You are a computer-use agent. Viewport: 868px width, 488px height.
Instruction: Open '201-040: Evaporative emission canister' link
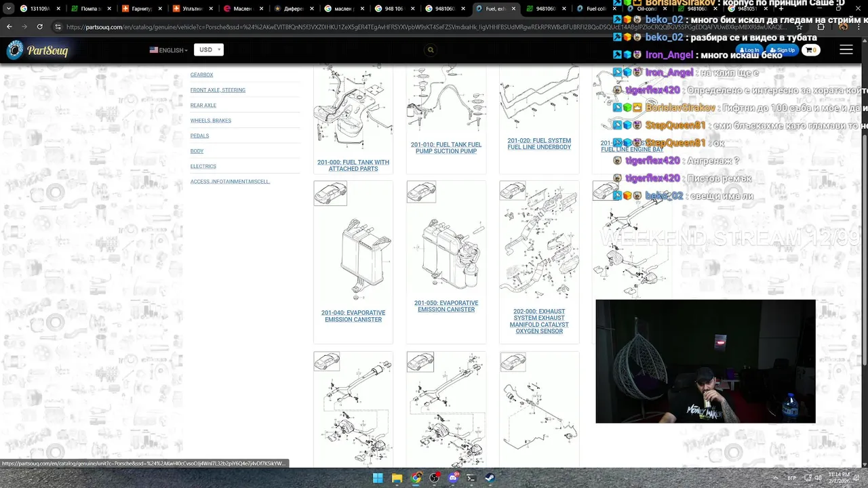click(353, 316)
